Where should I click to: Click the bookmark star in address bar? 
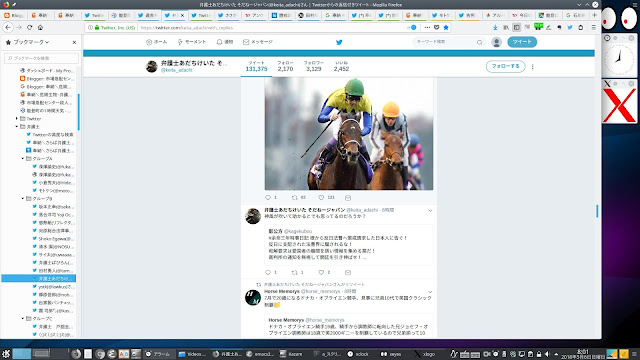tap(446, 27)
